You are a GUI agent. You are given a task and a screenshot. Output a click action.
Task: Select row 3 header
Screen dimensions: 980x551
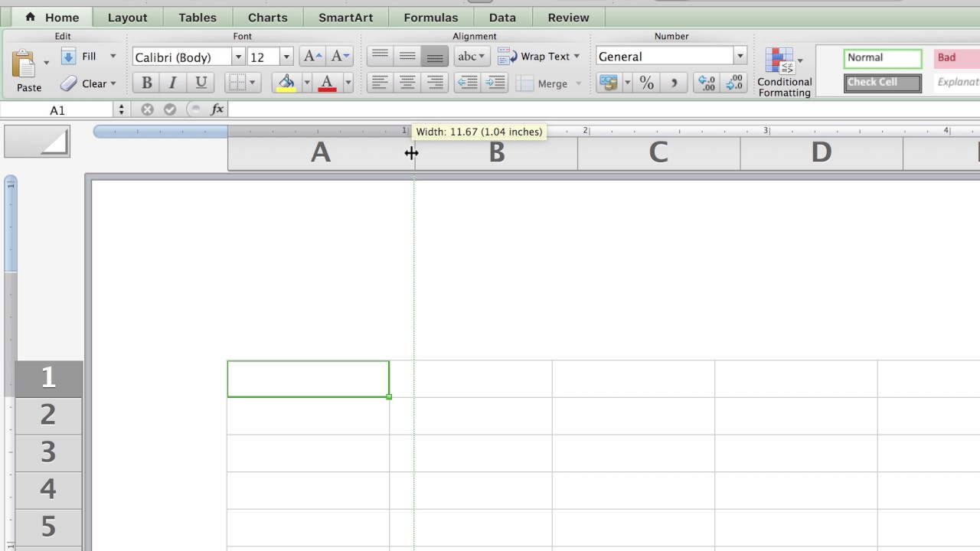point(48,452)
